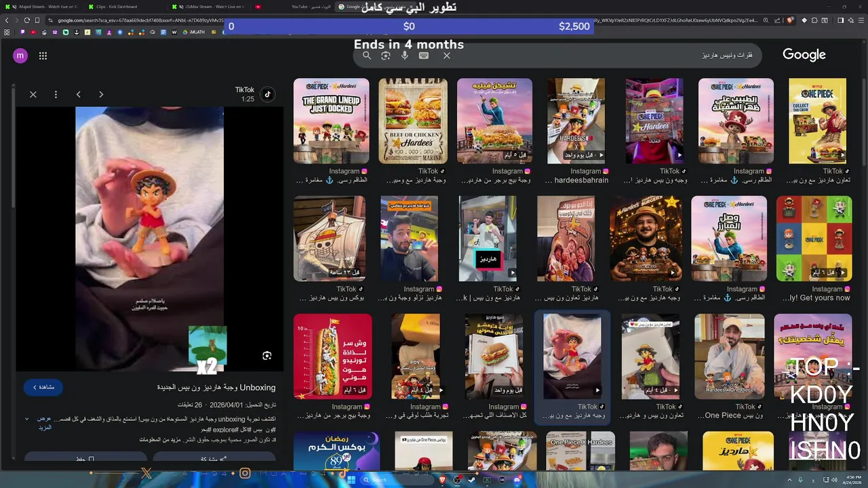Open iMUATH bookmark in bookmarks bar
Screen dimensions: 868x488
pos(193,32)
